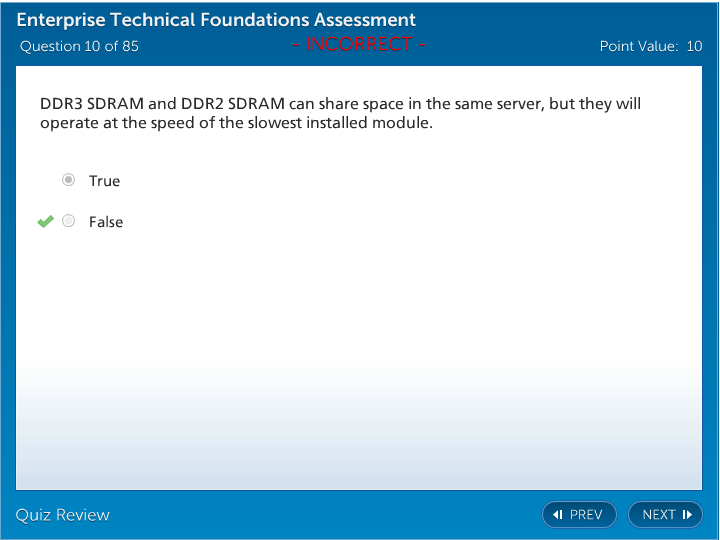Select the True radio button
This screenshot has height=540, width=720.
point(68,180)
